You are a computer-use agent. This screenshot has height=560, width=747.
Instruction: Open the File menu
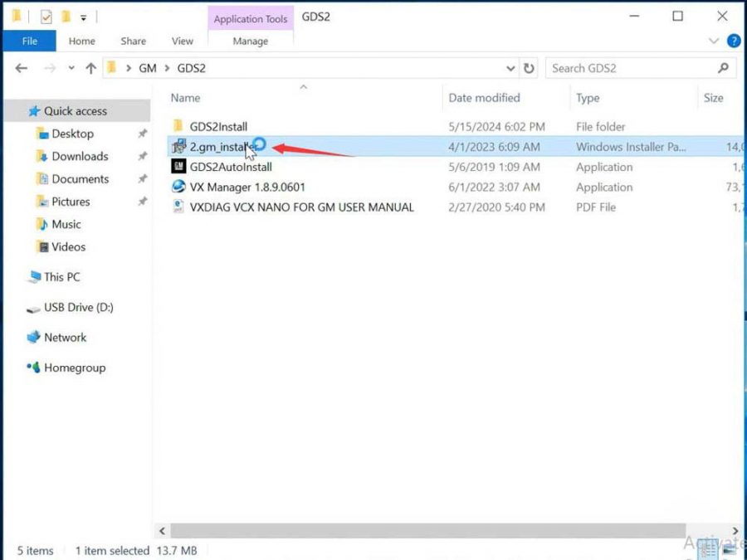tap(29, 41)
